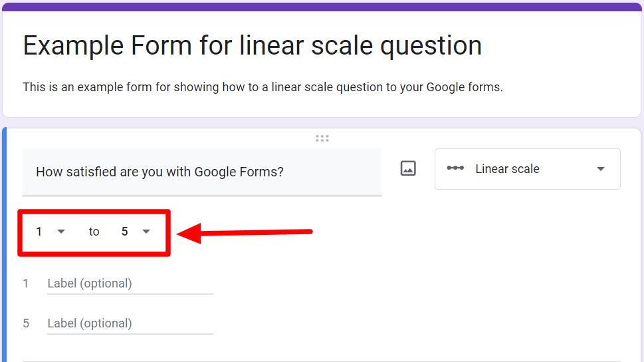Click the purple header bar atop the form
Viewport: 644px width, 362px height.
click(322, 7)
